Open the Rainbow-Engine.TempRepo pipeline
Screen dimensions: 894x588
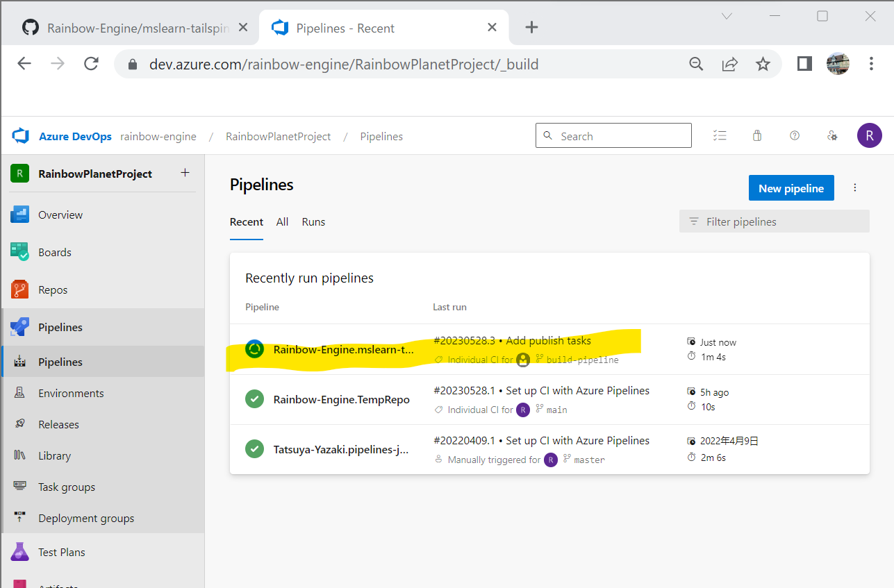coord(341,400)
